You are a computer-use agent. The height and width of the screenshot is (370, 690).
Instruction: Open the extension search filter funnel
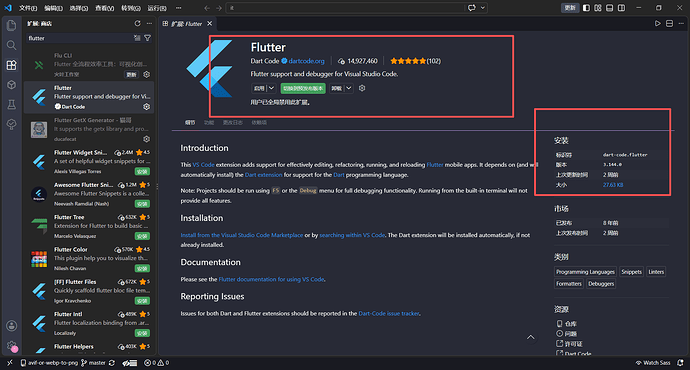pos(147,38)
